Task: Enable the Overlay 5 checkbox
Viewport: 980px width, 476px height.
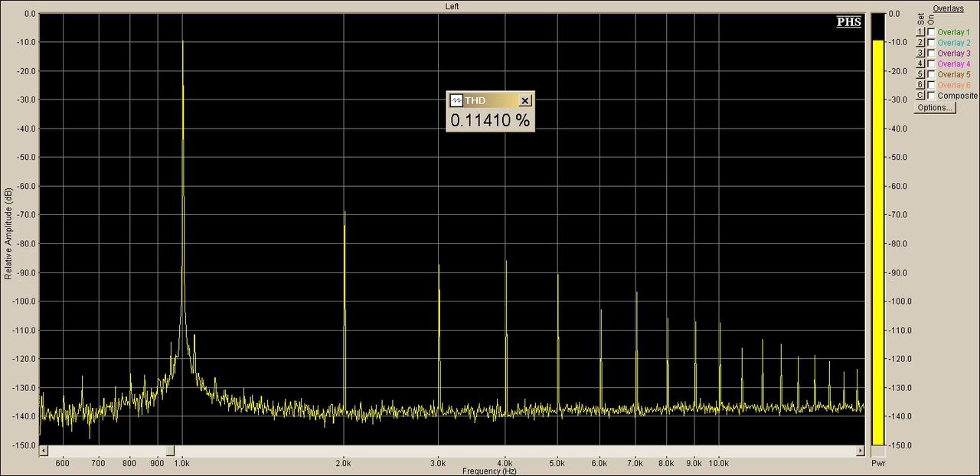Action: pos(931,74)
